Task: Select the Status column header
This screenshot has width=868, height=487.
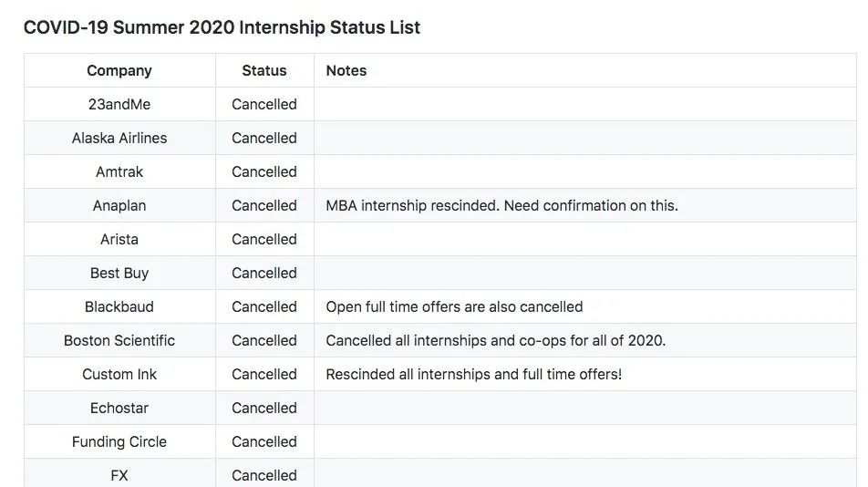Action: (264, 70)
